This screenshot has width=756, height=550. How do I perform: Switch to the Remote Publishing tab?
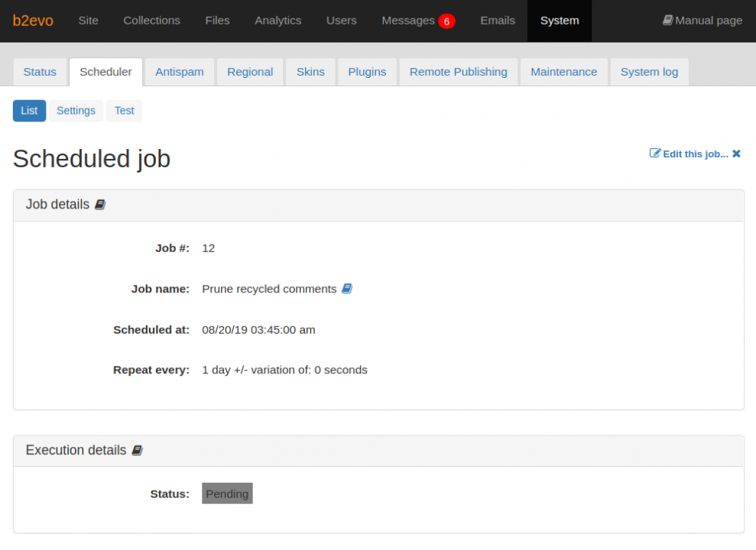click(459, 72)
